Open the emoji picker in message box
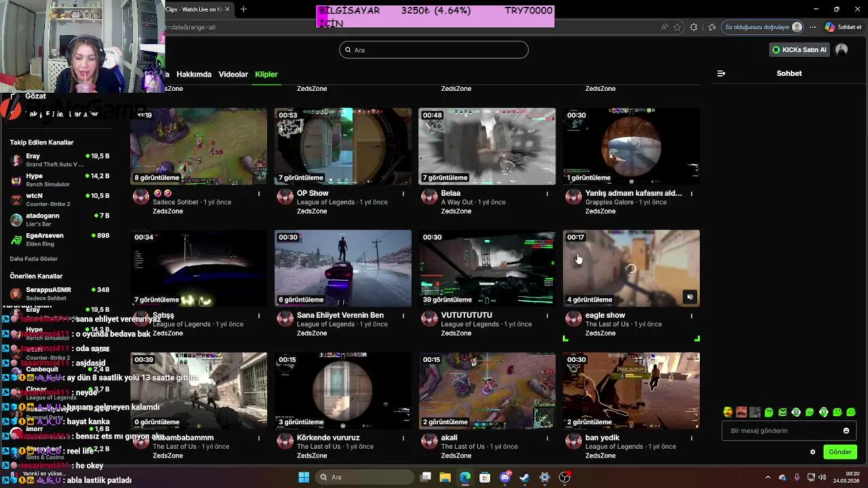868x488 pixels. tap(846, 430)
